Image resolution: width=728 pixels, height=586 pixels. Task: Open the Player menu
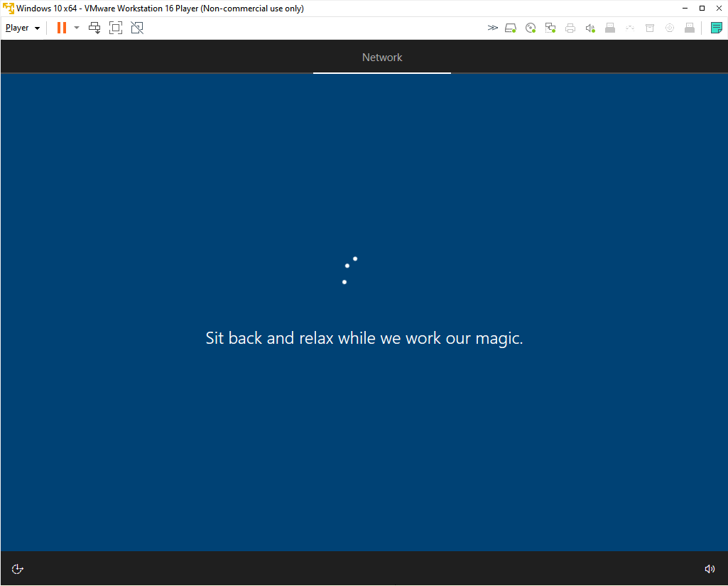22,28
